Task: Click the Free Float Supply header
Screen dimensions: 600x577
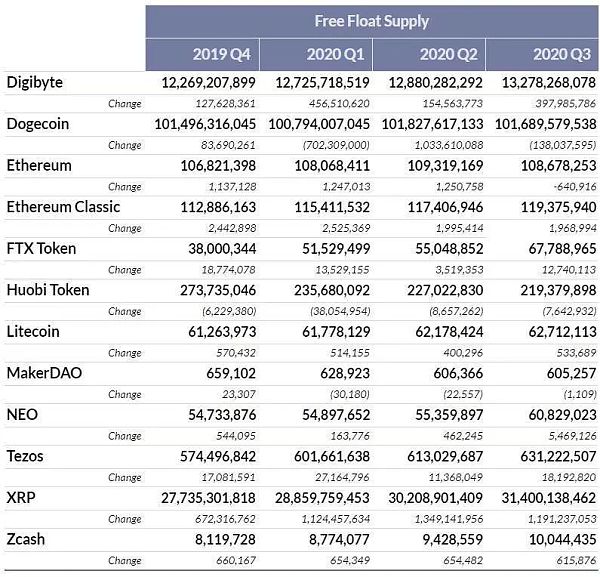Action: (x=371, y=21)
